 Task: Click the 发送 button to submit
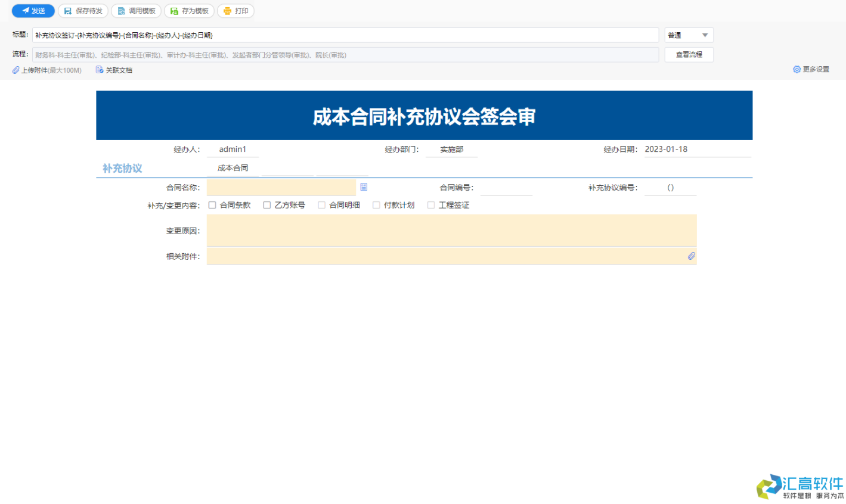pos(33,11)
